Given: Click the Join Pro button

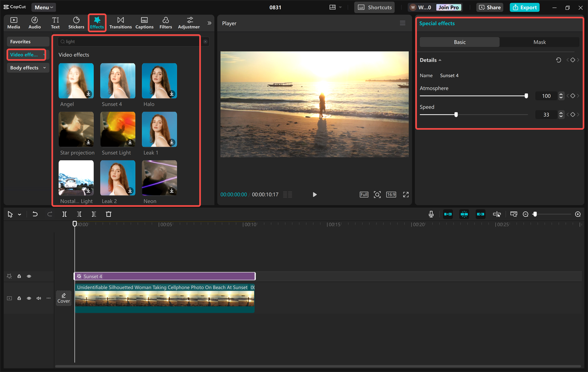Looking at the screenshot, I should 448,7.
